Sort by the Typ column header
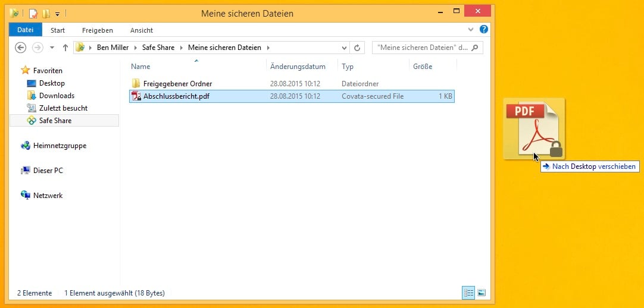Viewport: 644px width, 308px height. click(x=348, y=67)
